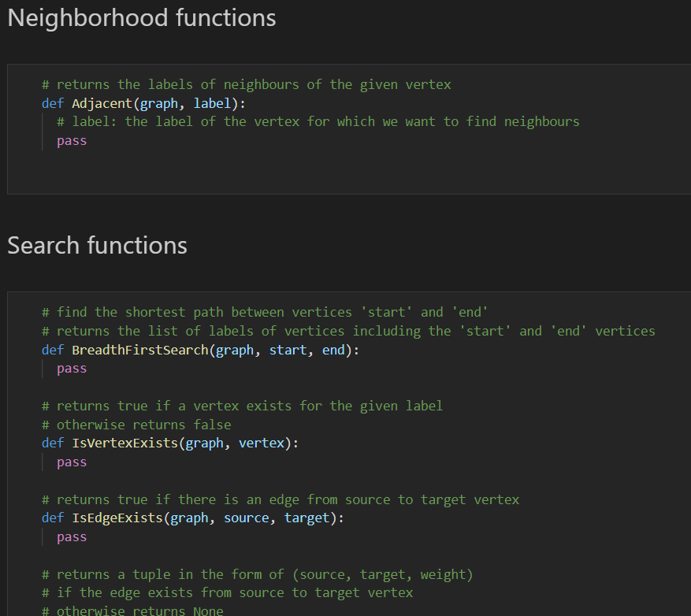Click the graph parameter in IsEdgeExists
691x616 pixels.
[x=188, y=518]
